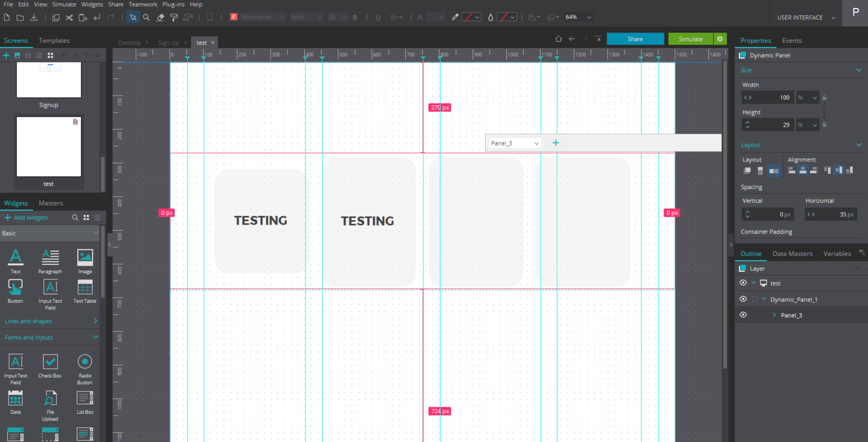Switch to the Events tab

coord(791,40)
